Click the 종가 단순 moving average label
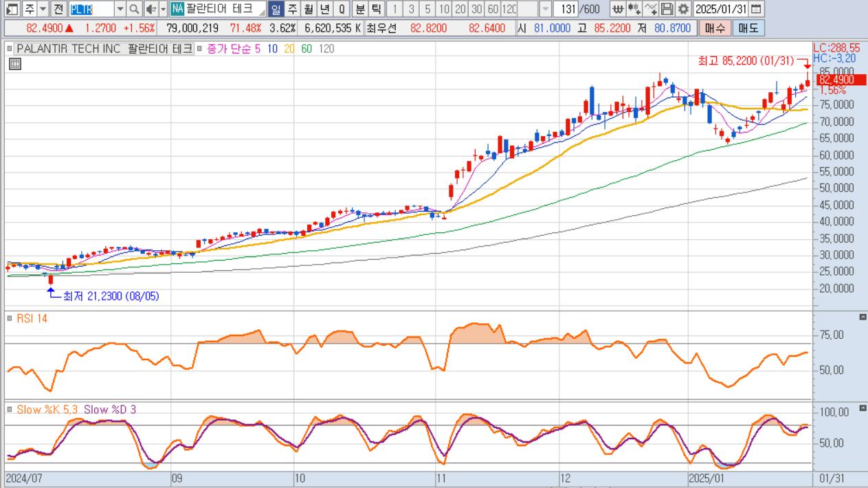 click(229, 49)
